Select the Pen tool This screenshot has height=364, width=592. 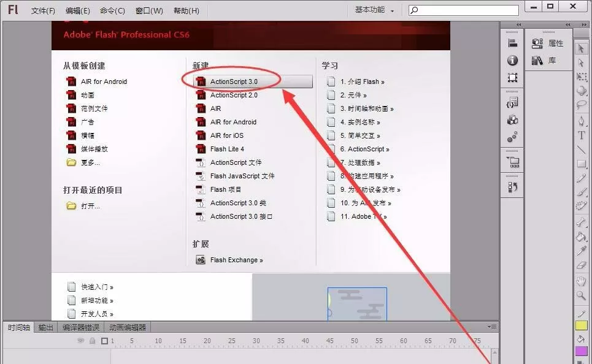(582, 121)
